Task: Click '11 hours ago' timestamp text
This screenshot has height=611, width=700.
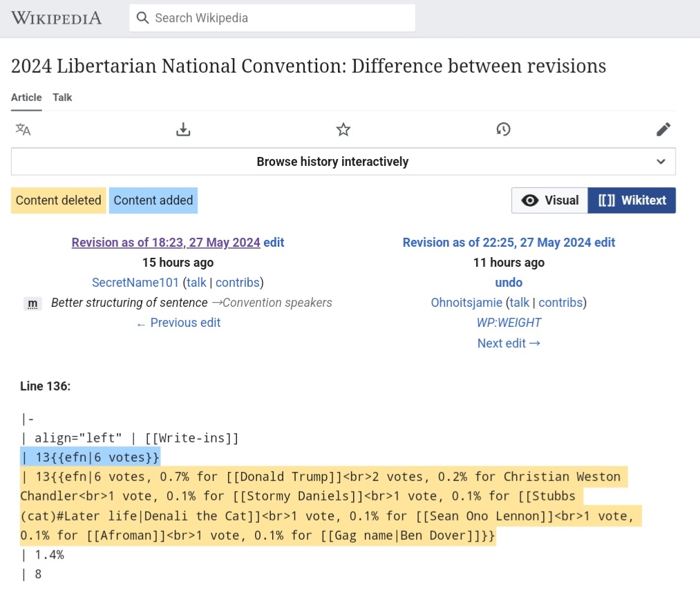Action: pos(509,263)
